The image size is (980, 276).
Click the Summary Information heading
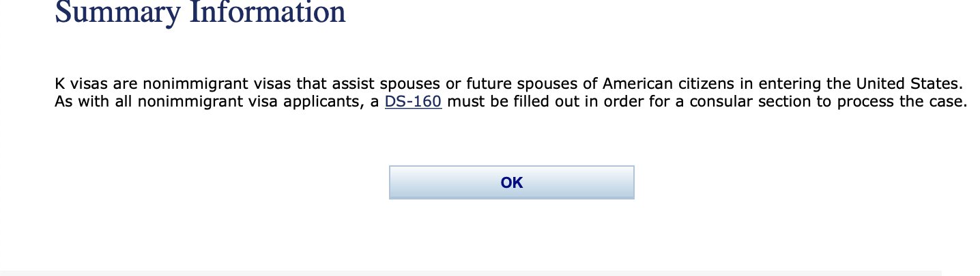200,12
